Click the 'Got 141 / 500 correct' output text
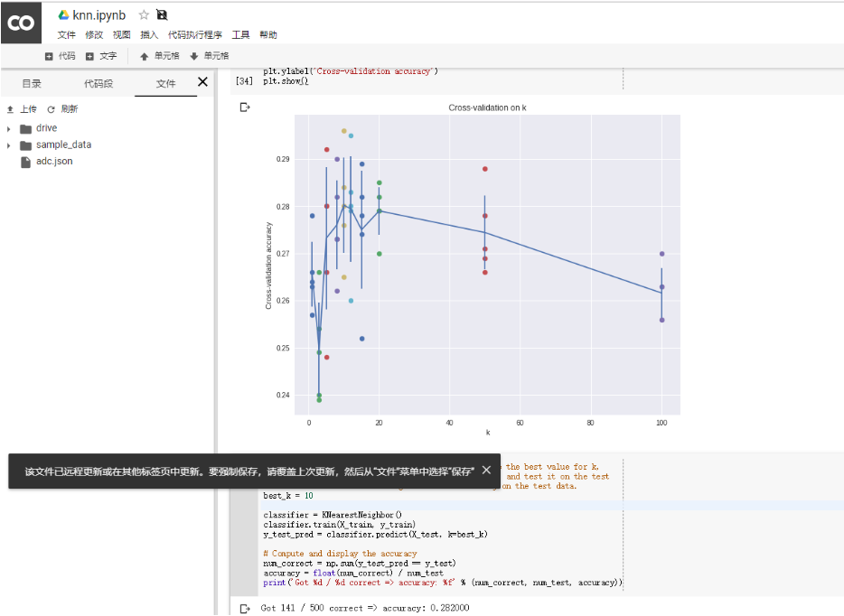The image size is (844, 616). tap(365, 608)
